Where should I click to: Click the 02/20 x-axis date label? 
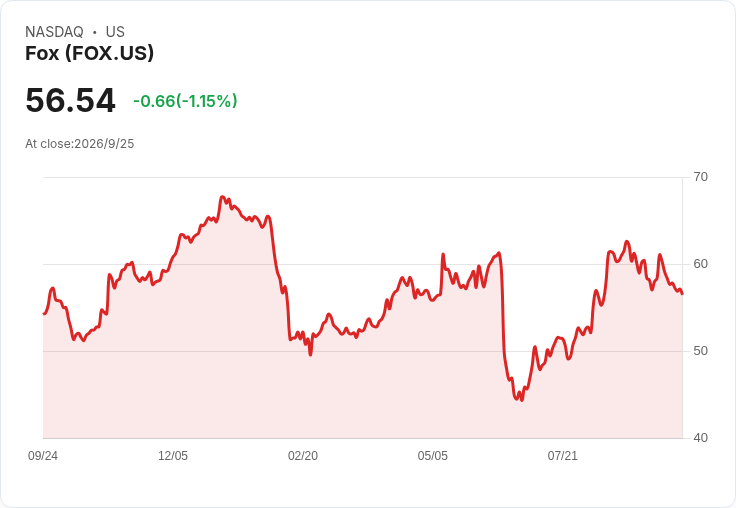[x=303, y=456]
